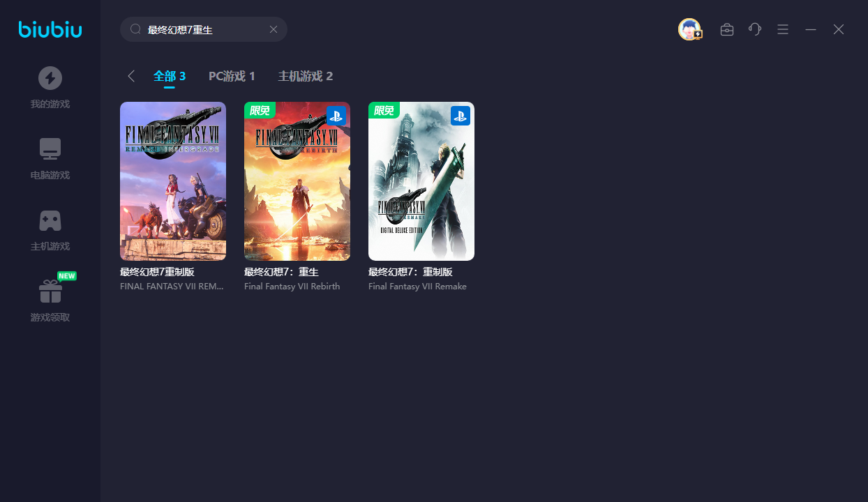Viewport: 868px width, 502px height.
Task: Open the game gift claim icon
Action: click(50, 291)
